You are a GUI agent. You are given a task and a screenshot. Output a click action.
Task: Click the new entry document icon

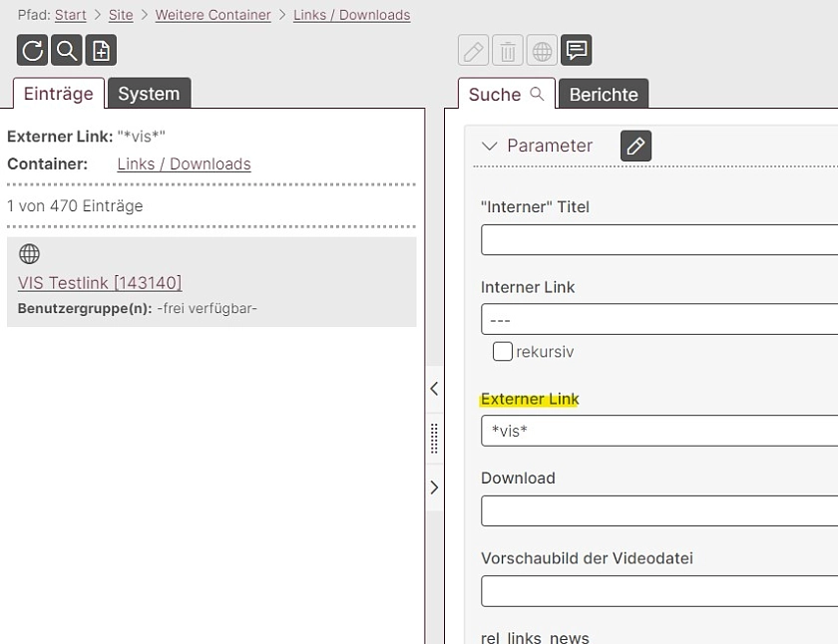pos(101,50)
